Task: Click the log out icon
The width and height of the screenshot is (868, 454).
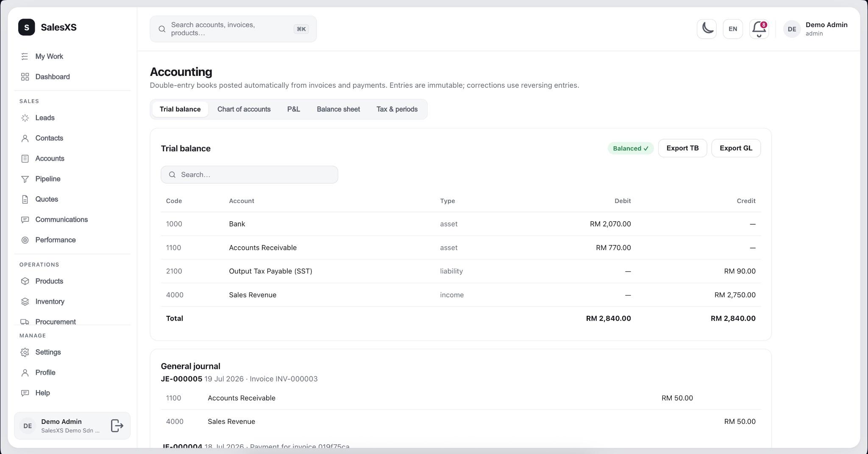Action: pos(117,426)
